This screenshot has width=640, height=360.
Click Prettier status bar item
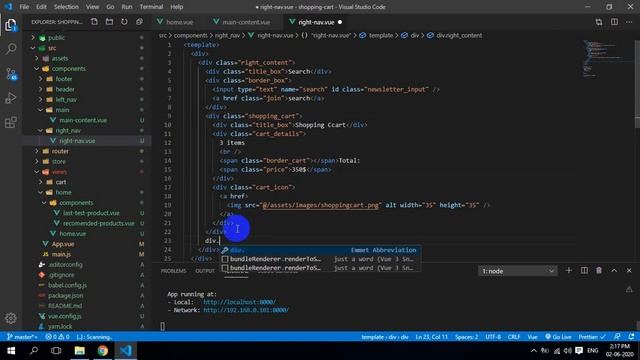[592, 337]
